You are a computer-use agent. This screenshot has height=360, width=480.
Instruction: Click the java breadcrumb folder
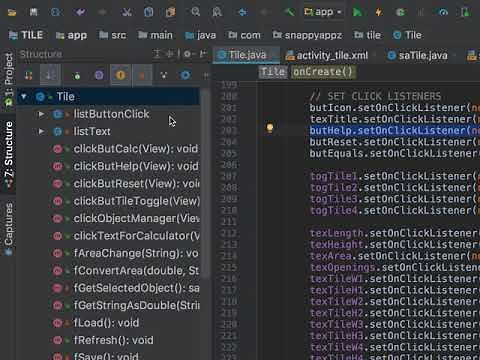(200, 35)
